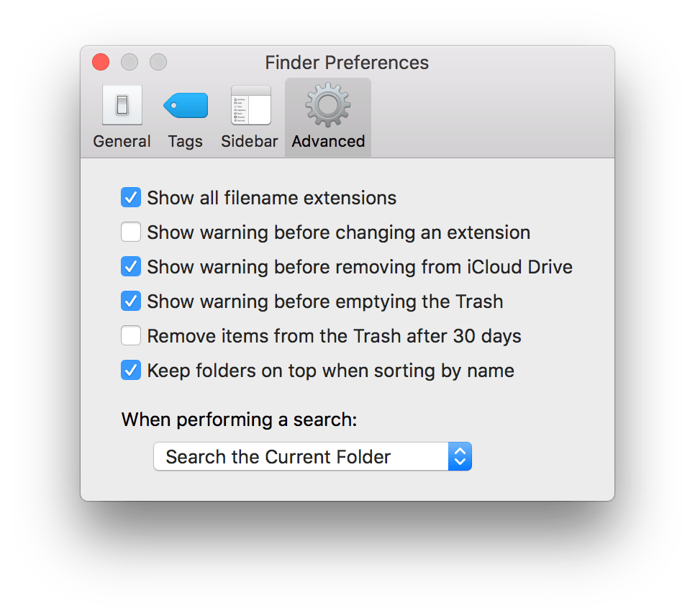The width and height of the screenshot is (695, 616).
Task: Minimize the Finder Preferences window
Action: tap(129, 62)
